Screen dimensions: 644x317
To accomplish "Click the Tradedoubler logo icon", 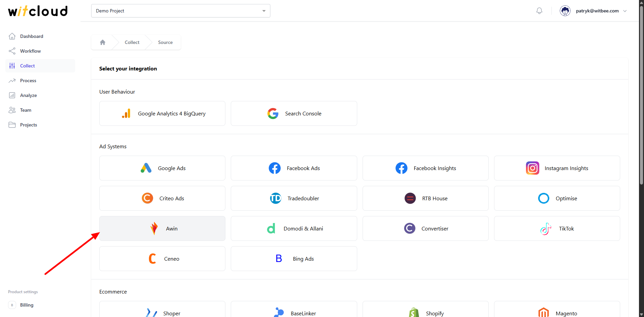I will pos(276,198).
